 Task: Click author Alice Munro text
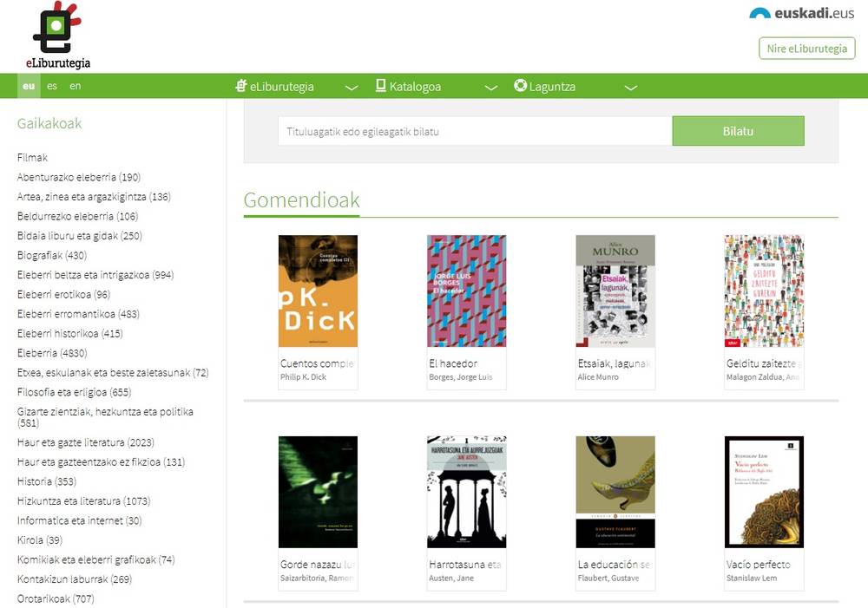click(598, 376)
